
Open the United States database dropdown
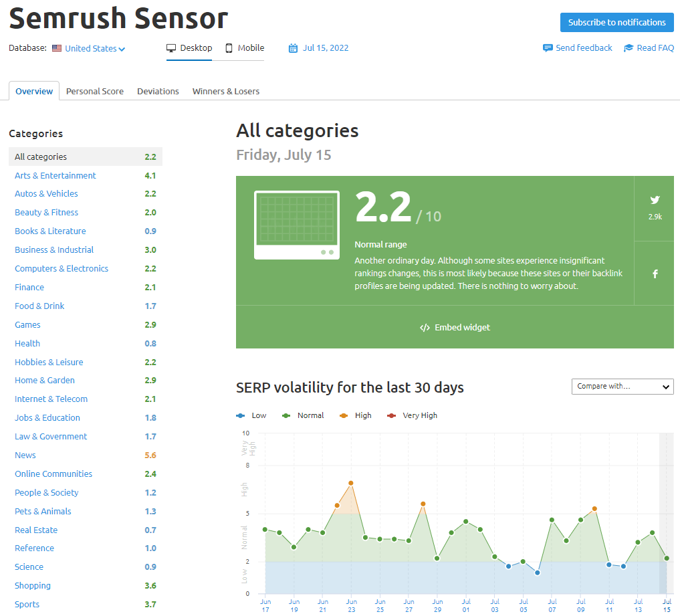click(95, 49)
